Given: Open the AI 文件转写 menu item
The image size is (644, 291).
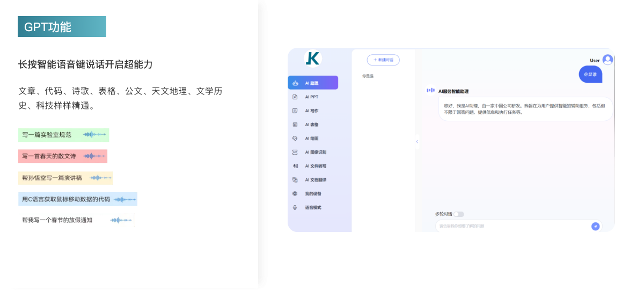Looking at the screenshot, I should point(316,166).
